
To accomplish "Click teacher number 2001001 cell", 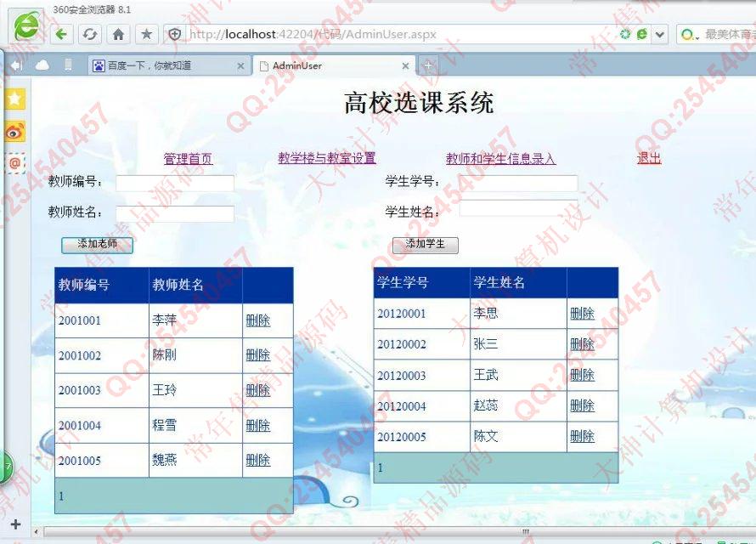I will (x=102, y=320).
